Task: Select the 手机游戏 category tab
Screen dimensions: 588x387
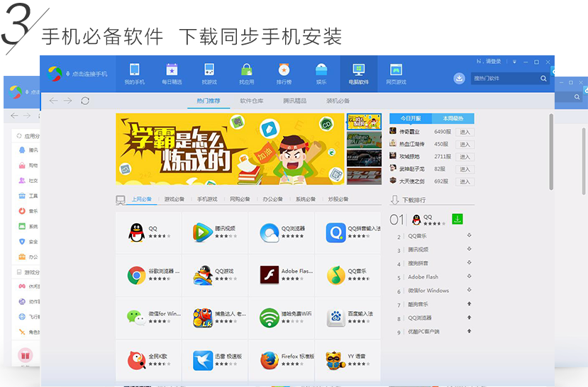Action: [x=207, y=199]
